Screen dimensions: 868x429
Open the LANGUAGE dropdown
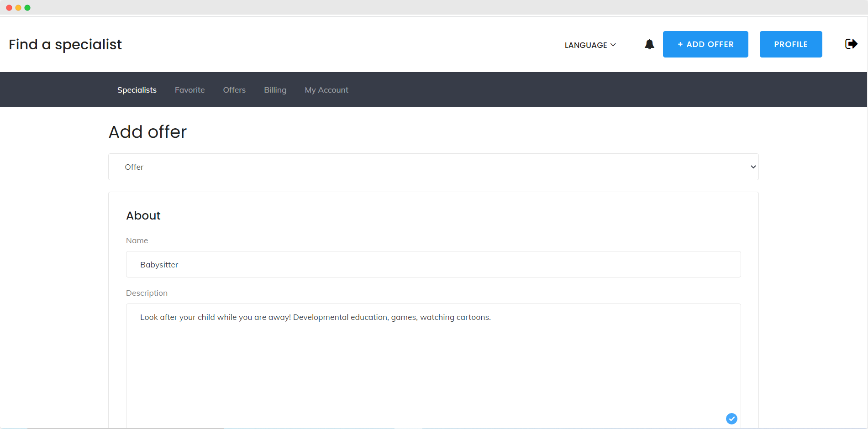pyautogui.click(x=590, y=45)
